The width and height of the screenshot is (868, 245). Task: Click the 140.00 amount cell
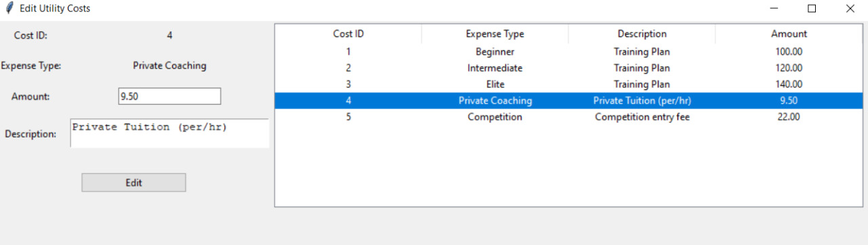[x=789, y=84]
